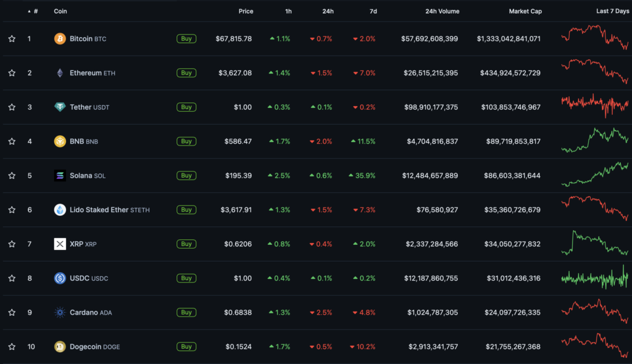This screenshot has width=632, height=364.
Task: Star Bitcoin to add to favorites
Action: point(12,39)
